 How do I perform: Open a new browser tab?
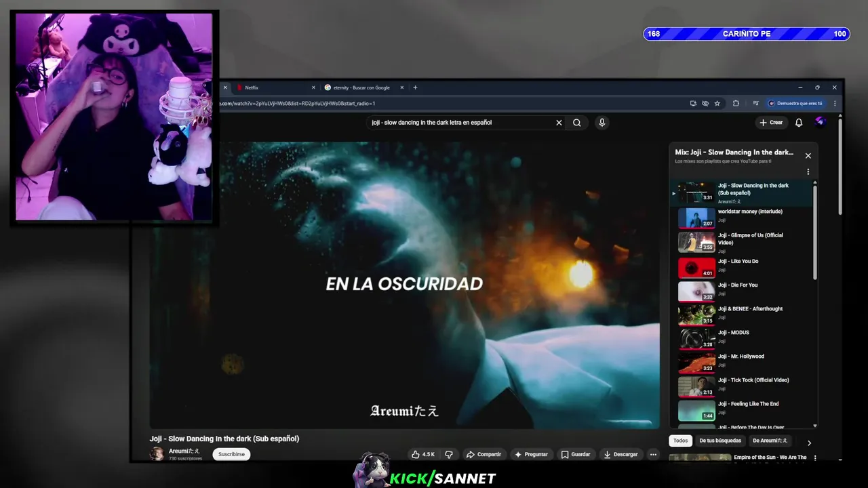[415, 87]
